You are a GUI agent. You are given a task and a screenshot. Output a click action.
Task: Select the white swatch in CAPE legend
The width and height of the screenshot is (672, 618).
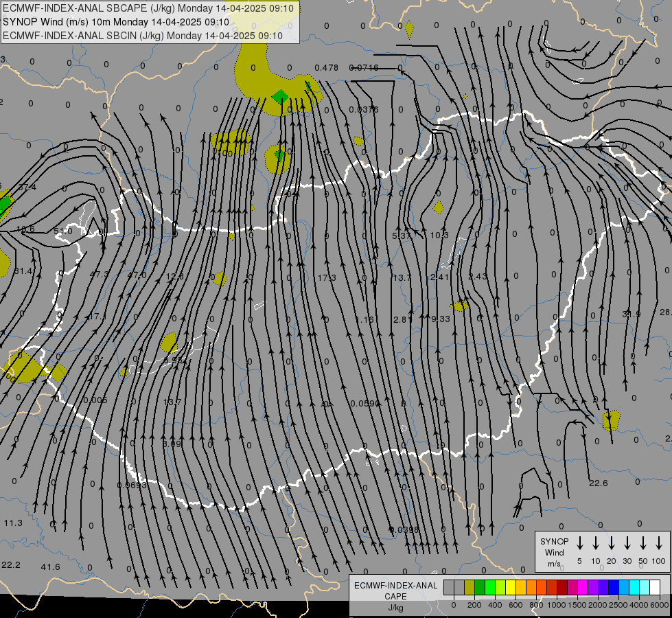point(654,588)
